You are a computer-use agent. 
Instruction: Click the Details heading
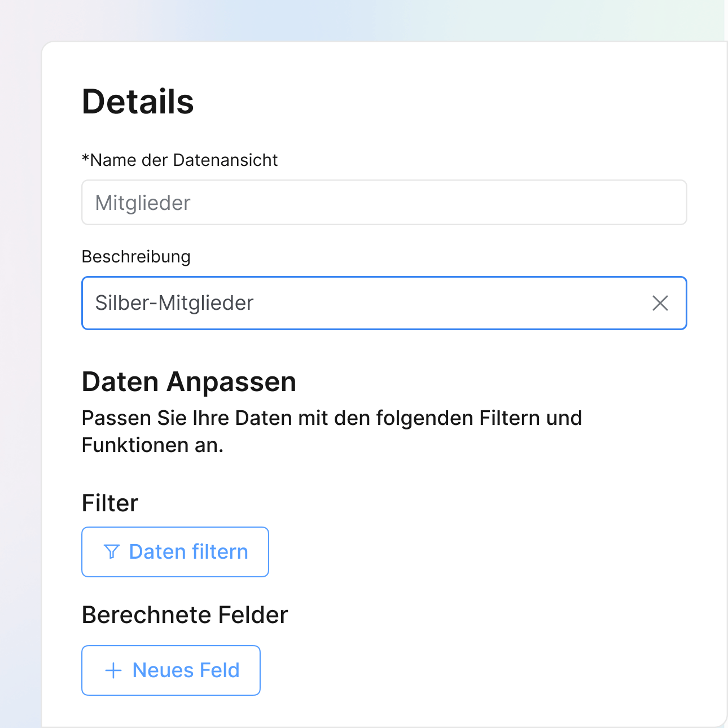click(138, 102)
